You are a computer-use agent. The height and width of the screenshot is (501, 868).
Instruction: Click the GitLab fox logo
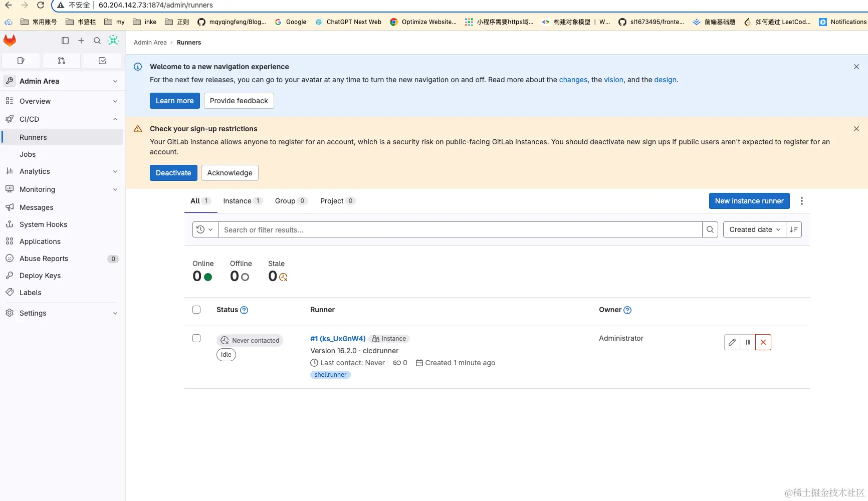click(10, 41)
